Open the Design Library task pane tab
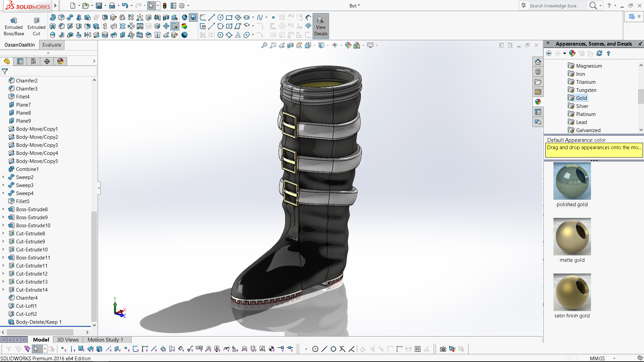Viewport: 644px width, 362px height. pyautogui.click(x=538, y=72)
